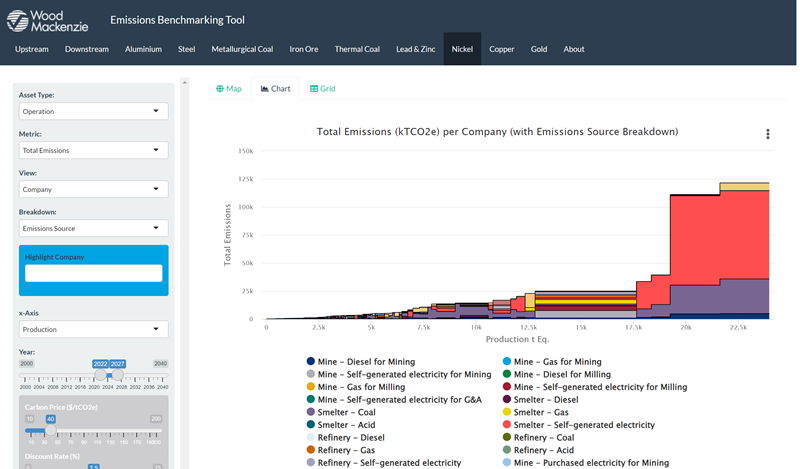
Task: Expand the Asset Type dropdown
Action: tap(93, 112)
